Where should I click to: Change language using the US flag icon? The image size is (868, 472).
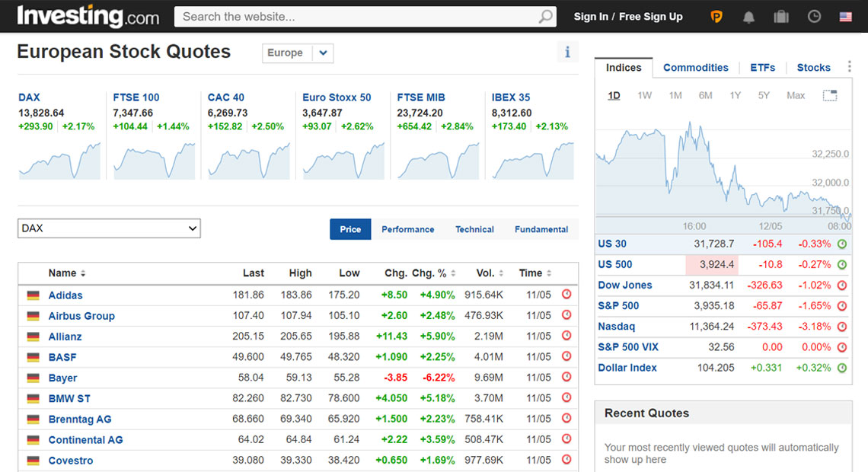(x=844, y=16)
